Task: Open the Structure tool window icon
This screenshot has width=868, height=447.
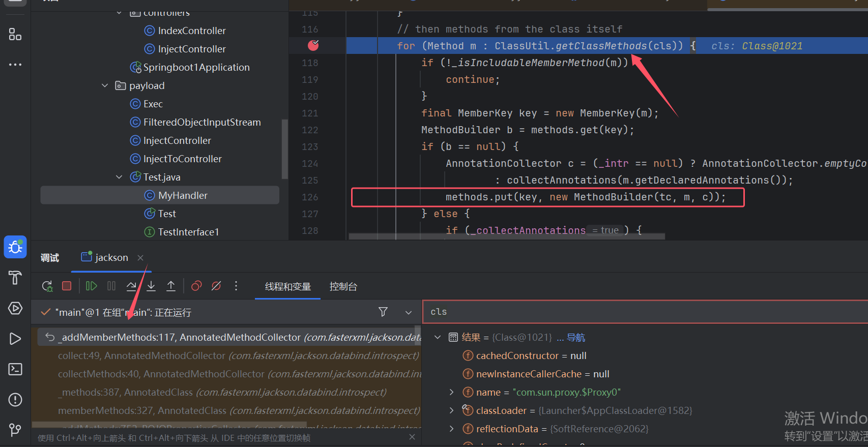Action: [15, 35]
